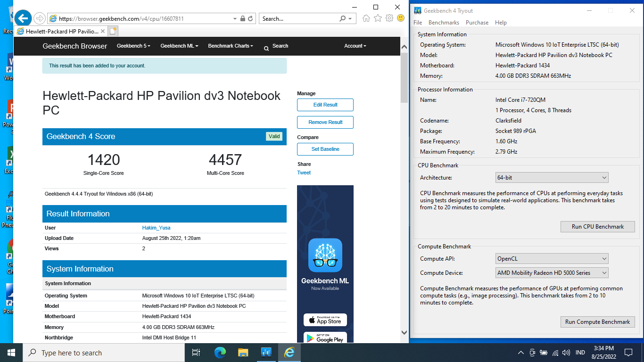The width and height of the screenshot is (644, 362).
Task: Open the Compute Device dropdown
Action: (552, 272)
